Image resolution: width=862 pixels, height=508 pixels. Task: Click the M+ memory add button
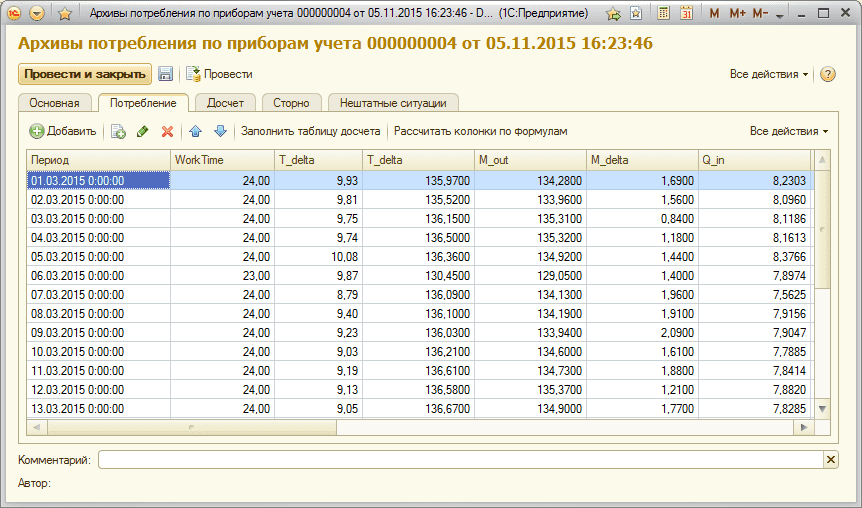(737, 13)
